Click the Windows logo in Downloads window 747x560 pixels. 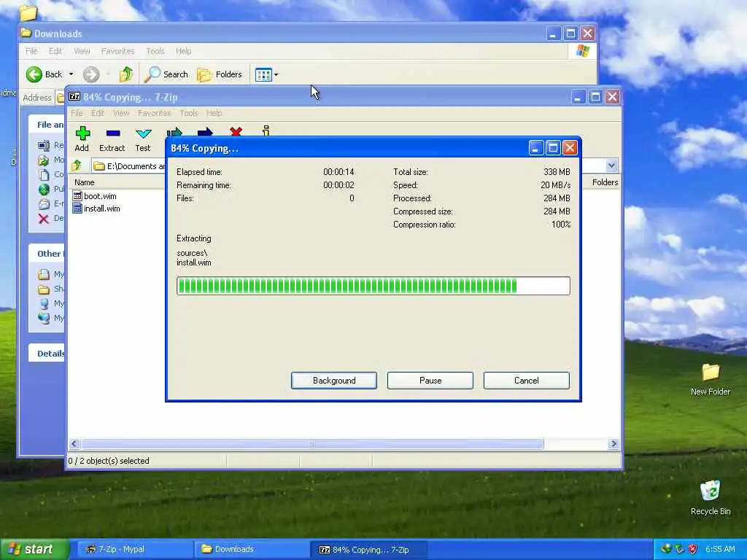pyautogui.click(x=582, y=51)
